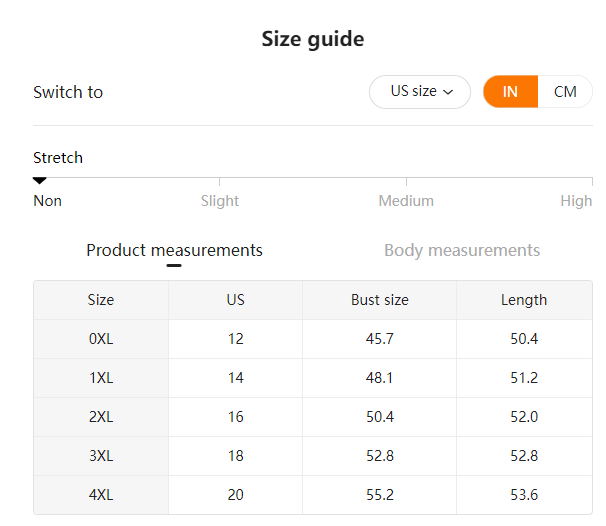Select the 2XL size row
This screenshot has width=606, height=526.
click(x=313, y=417)
